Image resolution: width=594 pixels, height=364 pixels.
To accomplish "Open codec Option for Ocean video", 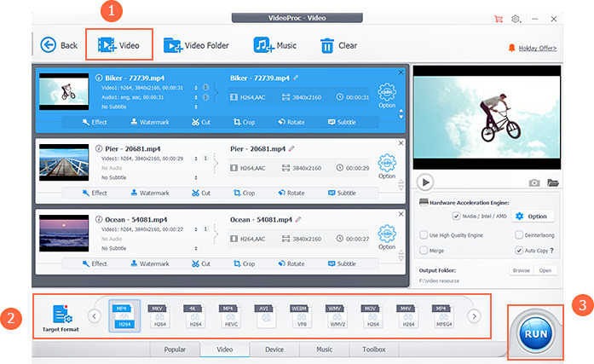I will (387, 237).
